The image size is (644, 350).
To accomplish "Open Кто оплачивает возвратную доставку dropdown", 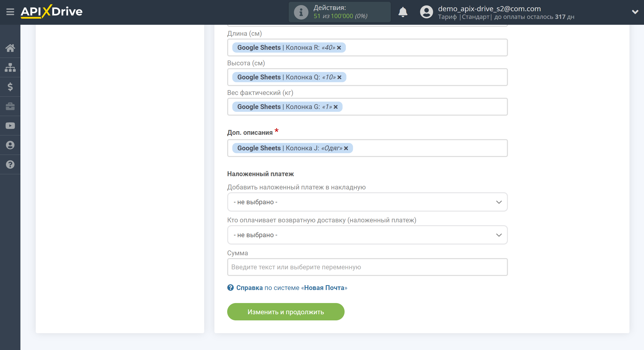I will tap(367, 235).
